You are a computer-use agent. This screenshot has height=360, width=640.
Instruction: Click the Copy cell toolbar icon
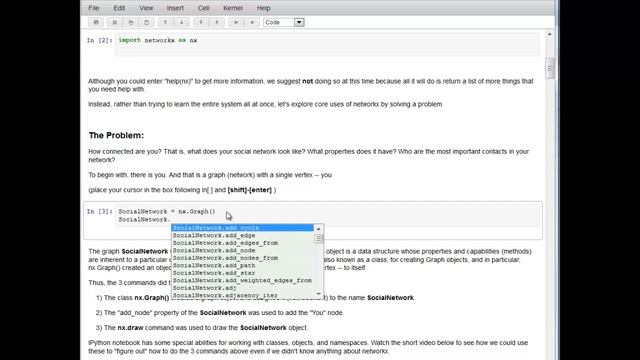coord(131,22)
